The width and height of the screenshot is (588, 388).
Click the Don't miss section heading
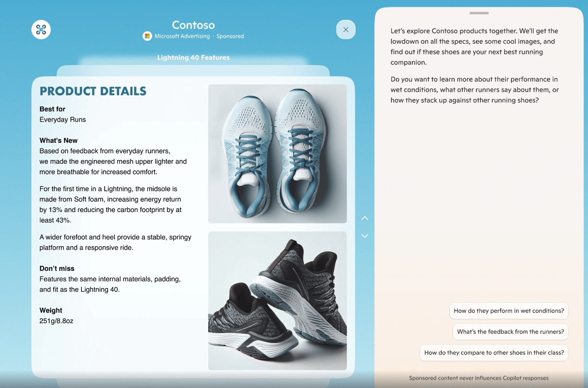click(x=57, y=268)
